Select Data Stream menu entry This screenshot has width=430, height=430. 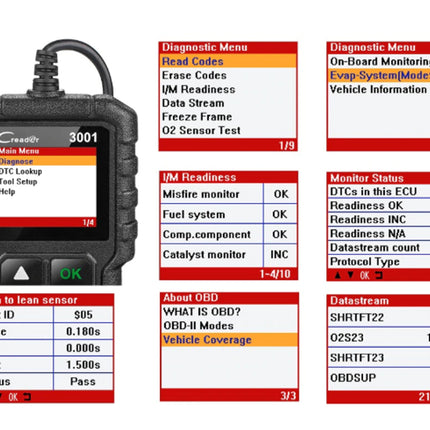[193, 103]
